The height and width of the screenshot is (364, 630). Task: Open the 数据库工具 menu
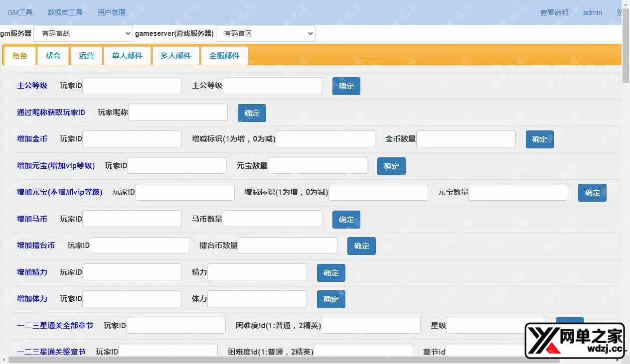[x=65, y=12]
